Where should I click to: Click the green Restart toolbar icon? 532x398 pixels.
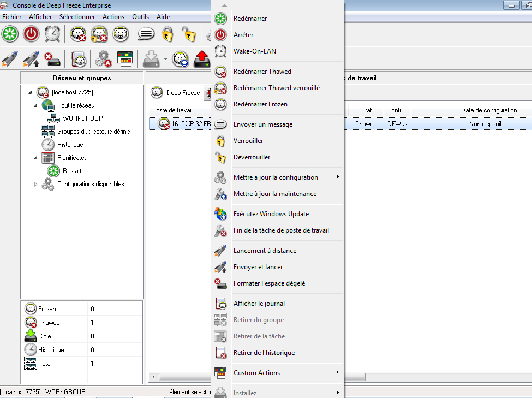tap(10, 34)
